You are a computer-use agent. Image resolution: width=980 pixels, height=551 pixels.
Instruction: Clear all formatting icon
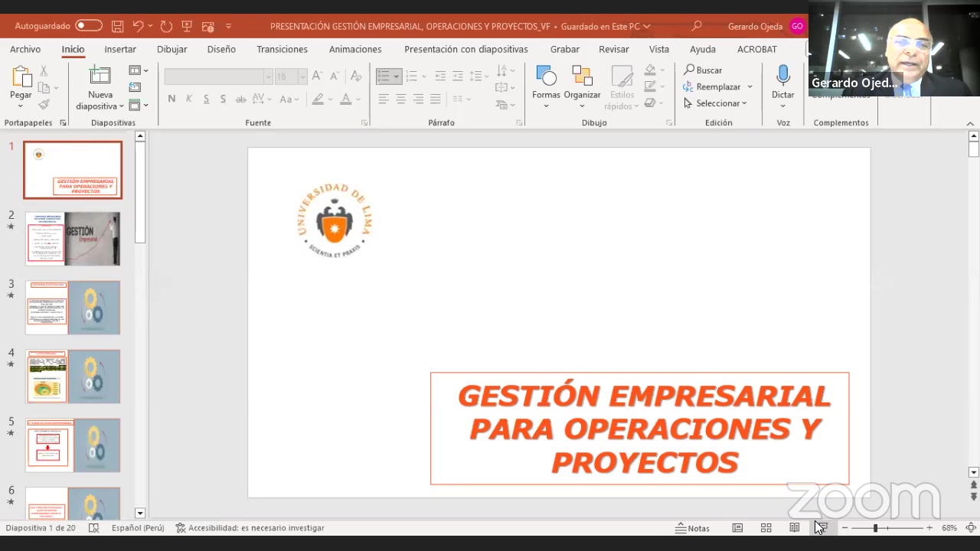(x=355, y=76)
